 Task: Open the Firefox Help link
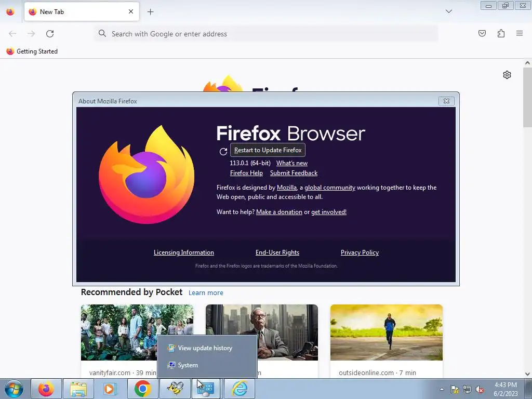click(x=246, y=173)
